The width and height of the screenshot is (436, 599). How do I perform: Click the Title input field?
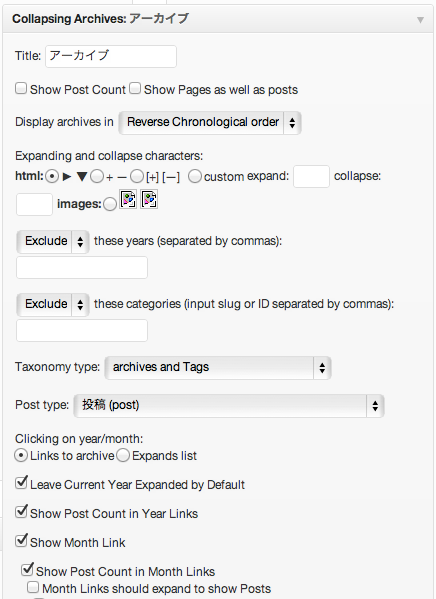[111, 57]
